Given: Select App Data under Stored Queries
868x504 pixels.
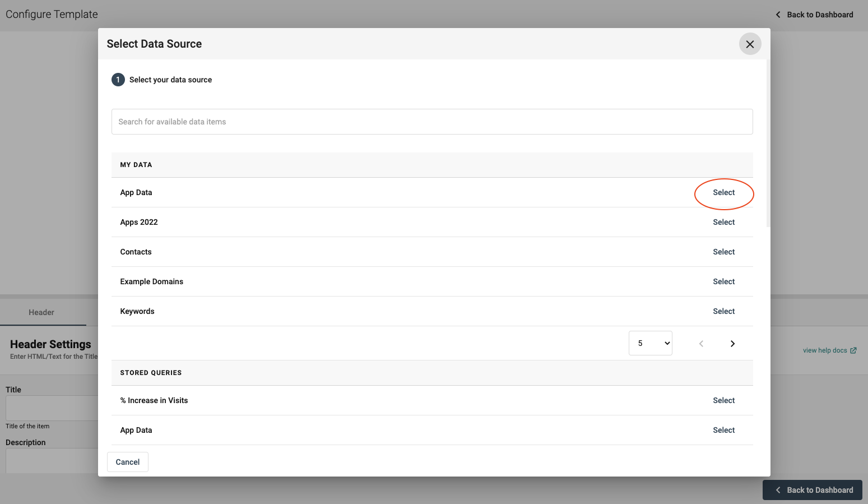Looking at the screenshot, I should [723, 430].
